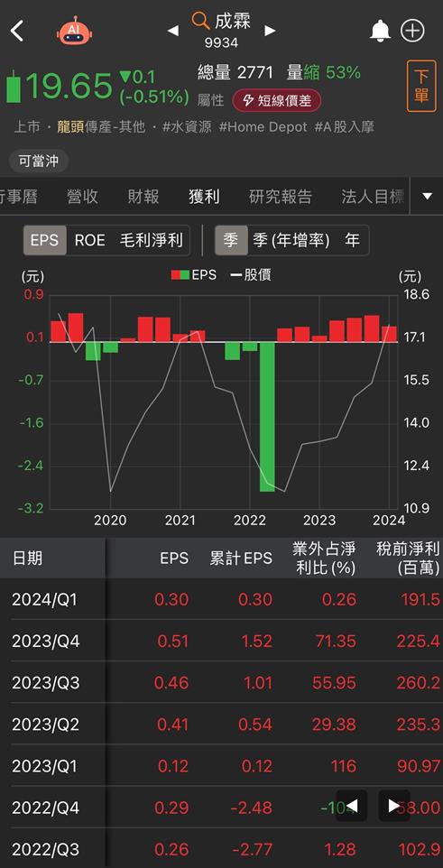Open the AI robot assistant
This screenshot has height=868, width=443.
tap(74, 30)
